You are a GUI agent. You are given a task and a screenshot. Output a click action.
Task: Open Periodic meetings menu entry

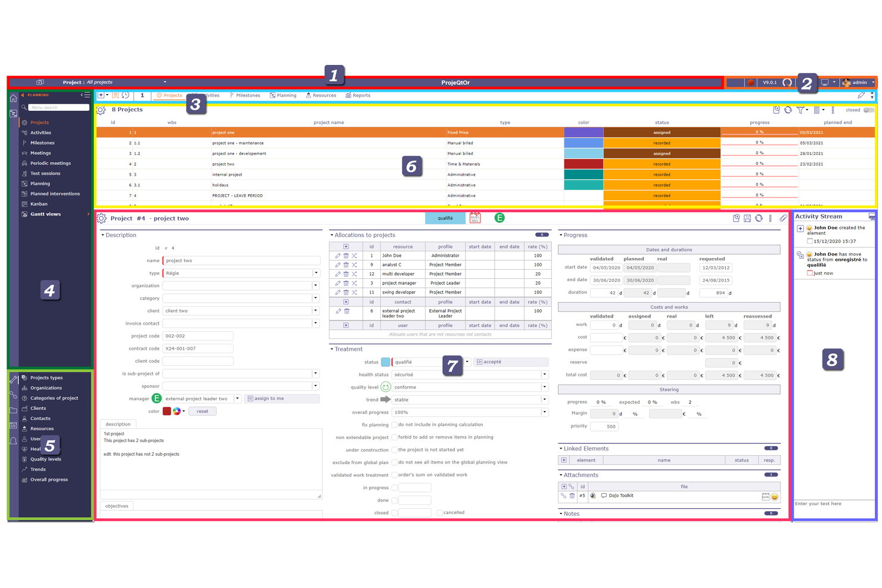(x=51, y=163)
